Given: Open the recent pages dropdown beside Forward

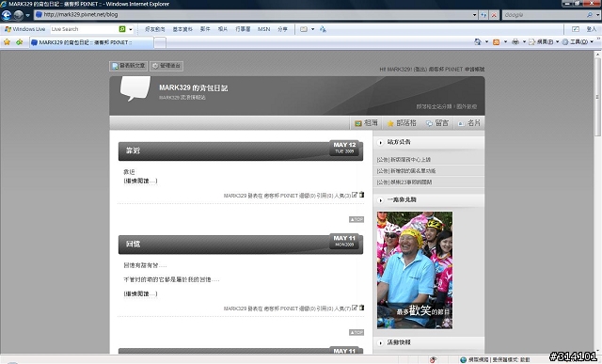Looking at the screenshot, I should click(27, 15).
